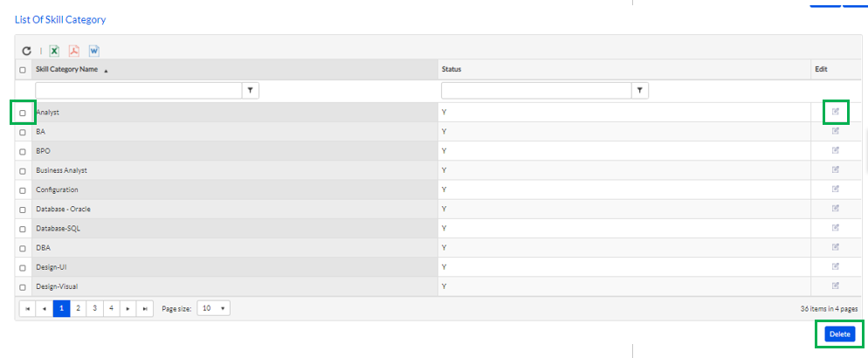The width and height of the screenshot is (868, 358).
Task: Focus the Status filter text box
Action: 536,90
